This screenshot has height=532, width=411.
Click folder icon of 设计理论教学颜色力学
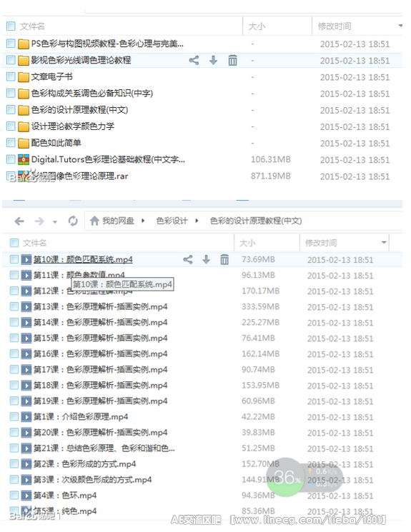[23, 126]
